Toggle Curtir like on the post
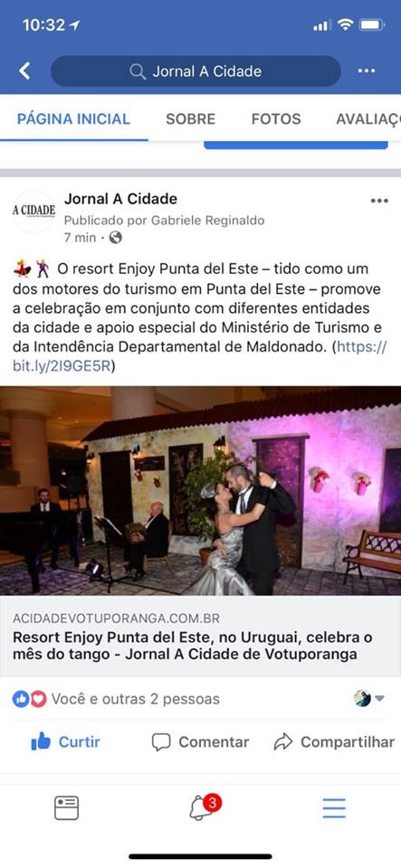This screenshot has width=401, height=868. pos(65,741)
